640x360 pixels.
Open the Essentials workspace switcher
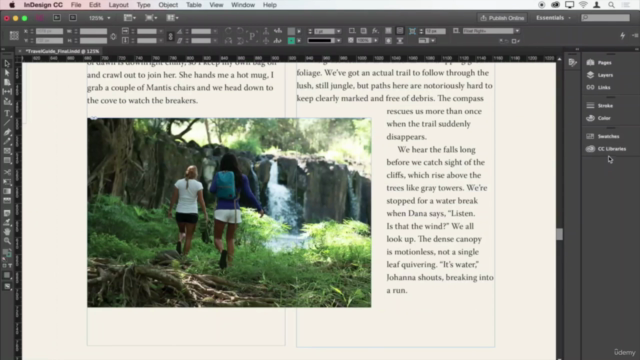coord(553,18)
